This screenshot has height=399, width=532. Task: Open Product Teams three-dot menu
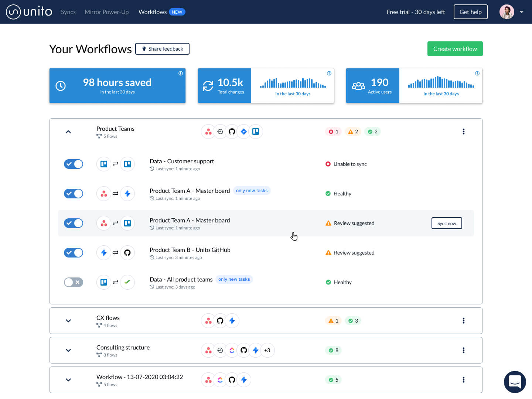coord(464,132)
